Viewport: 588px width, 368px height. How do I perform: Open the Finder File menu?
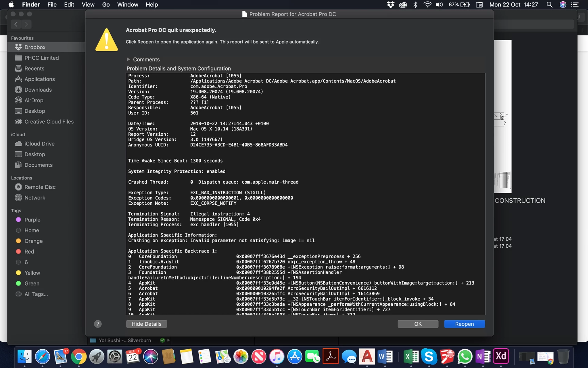click(x=52, y=4)
